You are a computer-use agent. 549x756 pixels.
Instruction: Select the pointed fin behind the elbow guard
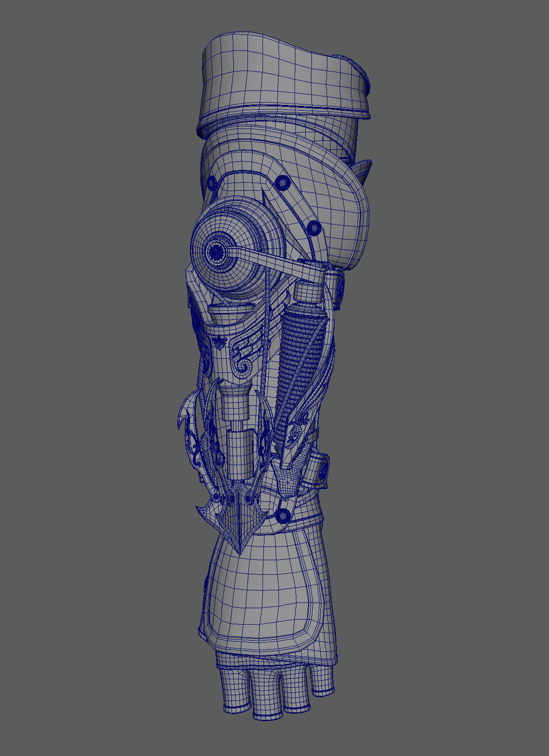365,172
